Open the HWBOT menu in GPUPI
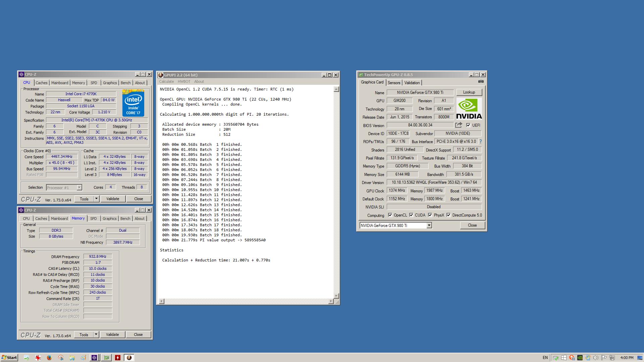 pos(184,81)
